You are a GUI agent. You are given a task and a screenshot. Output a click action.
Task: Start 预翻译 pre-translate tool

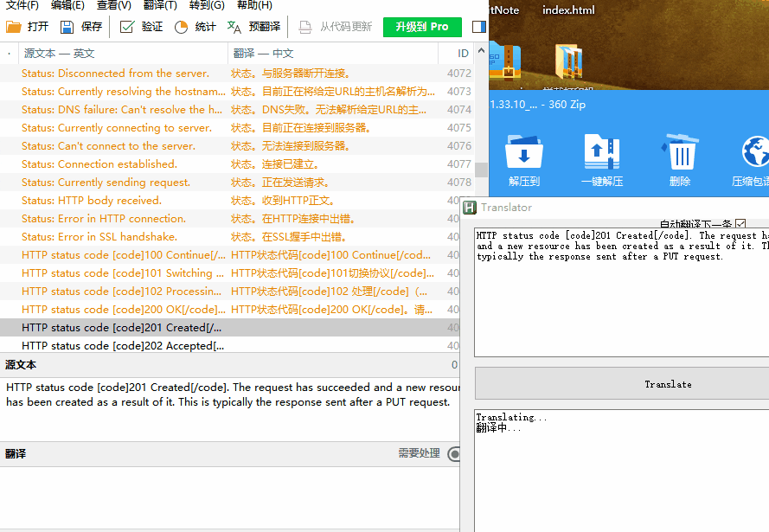[234, 27]
